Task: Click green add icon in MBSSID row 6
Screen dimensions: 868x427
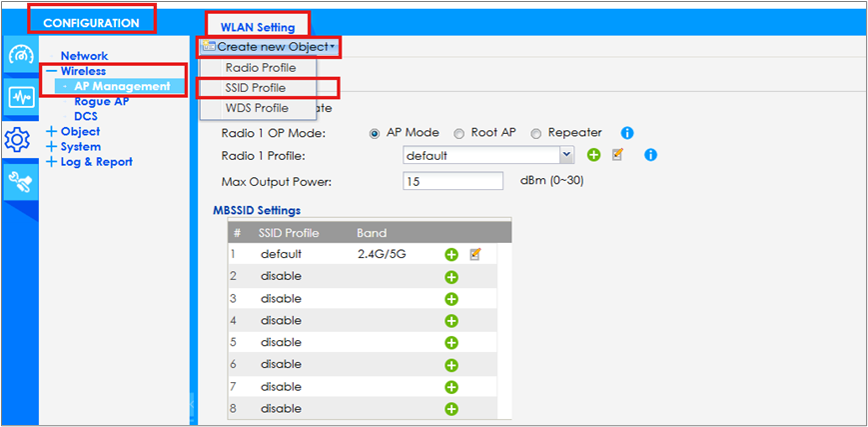Action: pos(451,365)
